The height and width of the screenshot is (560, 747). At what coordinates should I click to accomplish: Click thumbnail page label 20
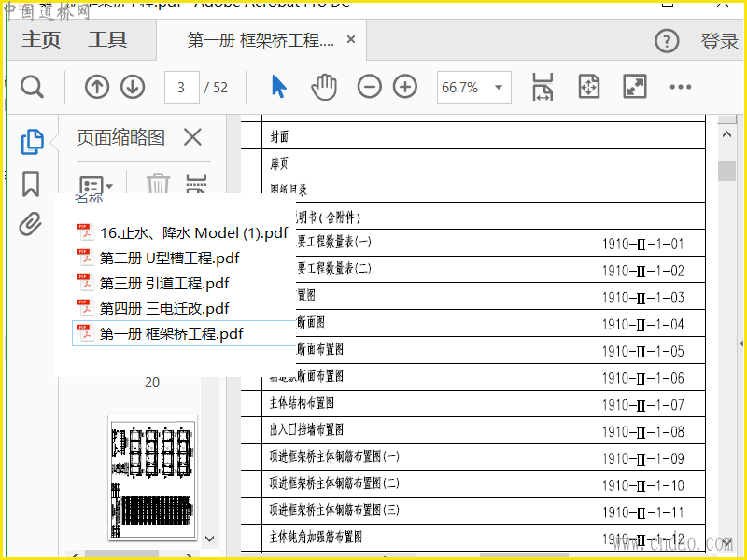click(152, 383)
